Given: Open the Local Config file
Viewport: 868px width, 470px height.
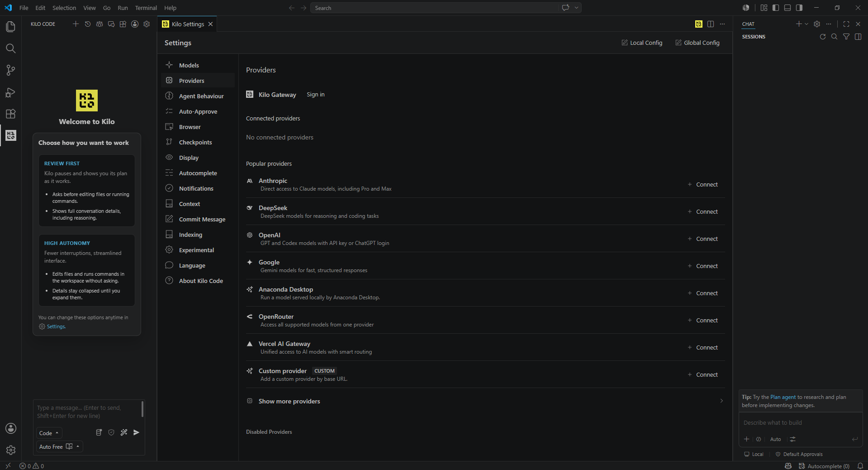Looking at the screenshot, I should tap(642, 43).
